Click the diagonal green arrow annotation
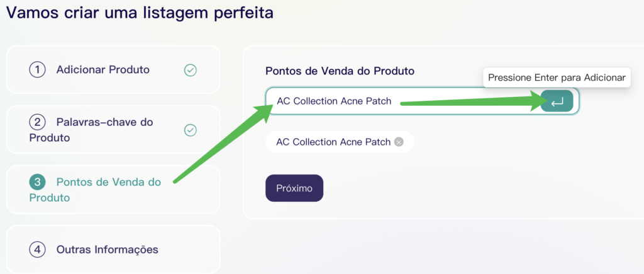 click(220, 145)
